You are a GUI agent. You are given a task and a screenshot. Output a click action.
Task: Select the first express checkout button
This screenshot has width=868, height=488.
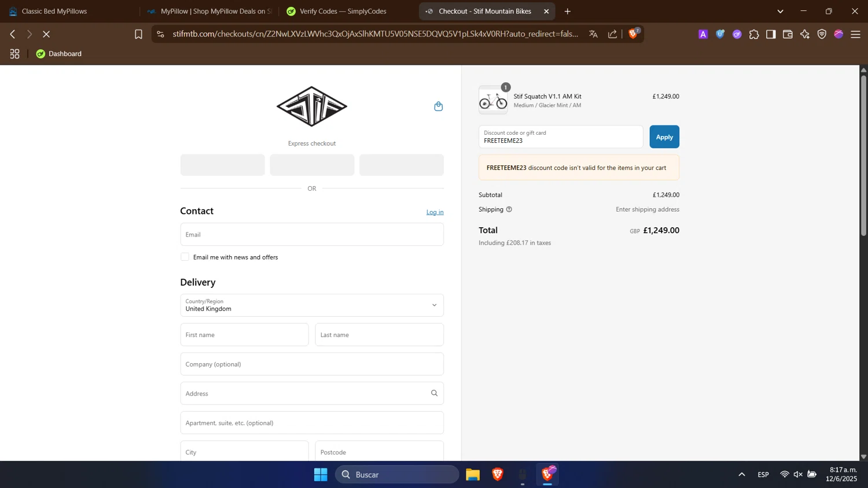223,165
